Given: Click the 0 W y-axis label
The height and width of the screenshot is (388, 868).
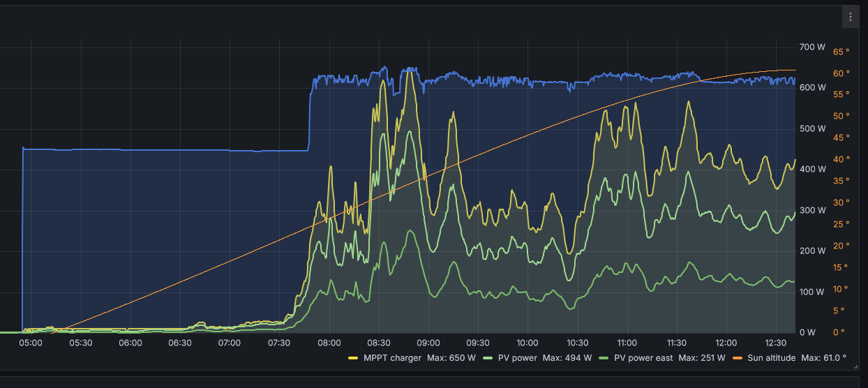Looking at the screenshot, I should [807, 332].
